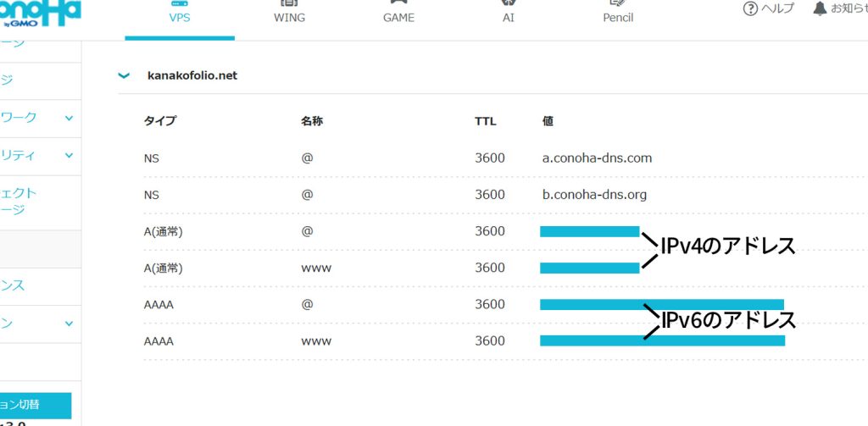Click the kanakofolio.net domain name
868x426 pixels.
(192, 75)
